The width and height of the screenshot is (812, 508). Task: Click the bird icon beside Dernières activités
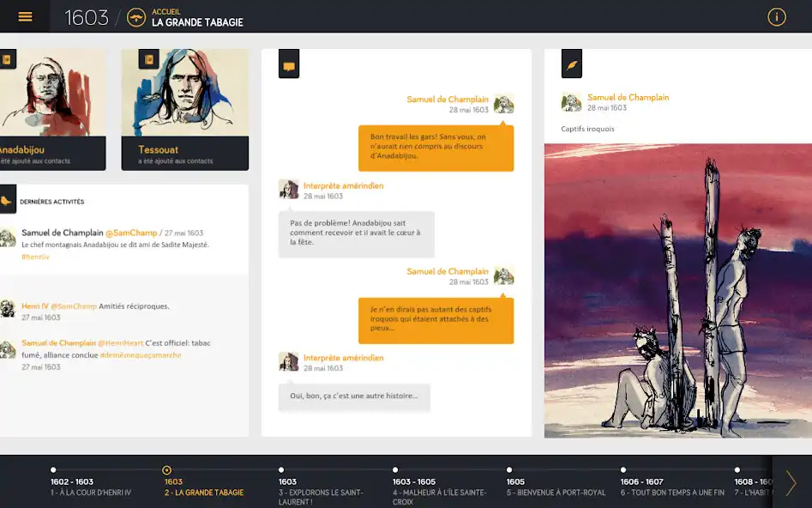point(7,201)
